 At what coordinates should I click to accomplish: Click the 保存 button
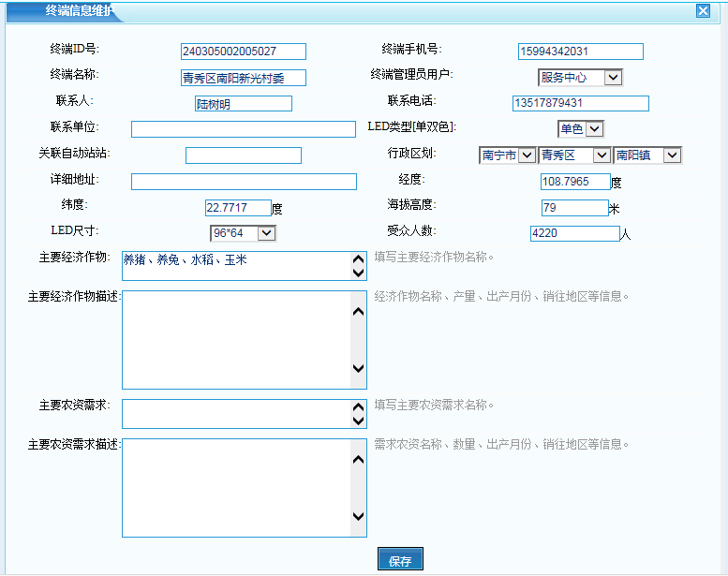(x=400, y=561)
